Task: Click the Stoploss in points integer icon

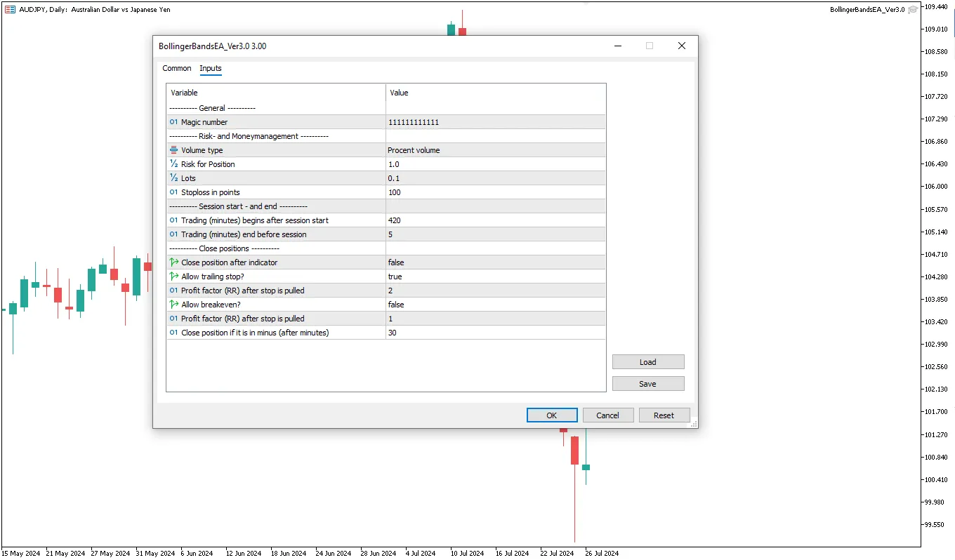Action: [x=173, y=192]
